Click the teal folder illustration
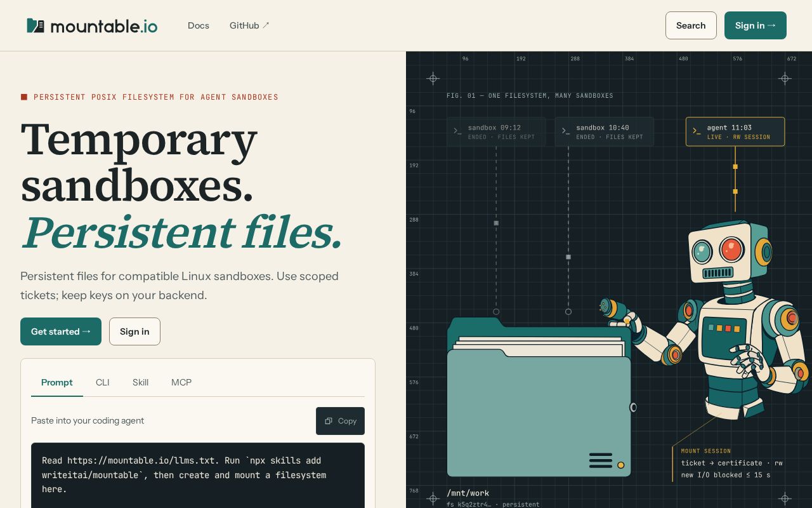The width and height of the screenshot is (812, 508). click(x=539, y=398)
